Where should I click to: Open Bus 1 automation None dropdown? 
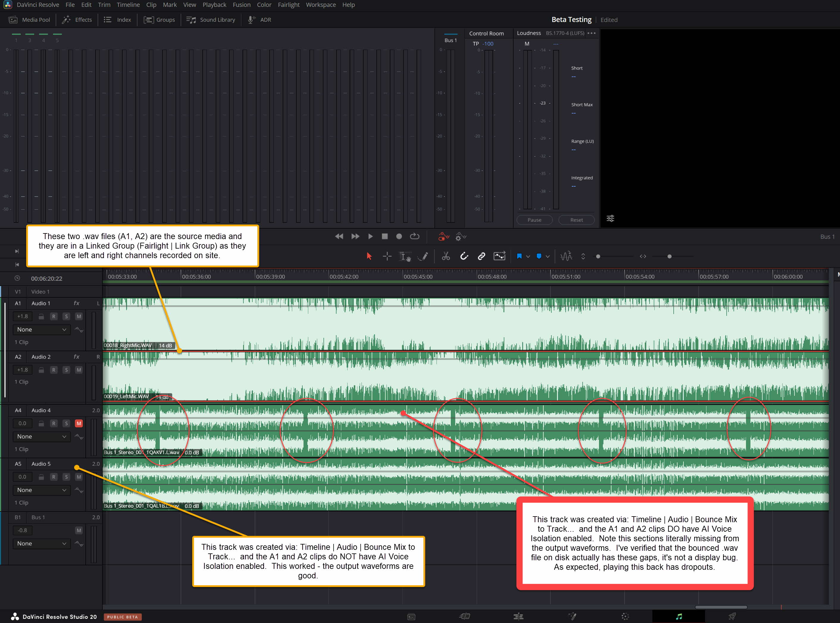tap(42, 543)
